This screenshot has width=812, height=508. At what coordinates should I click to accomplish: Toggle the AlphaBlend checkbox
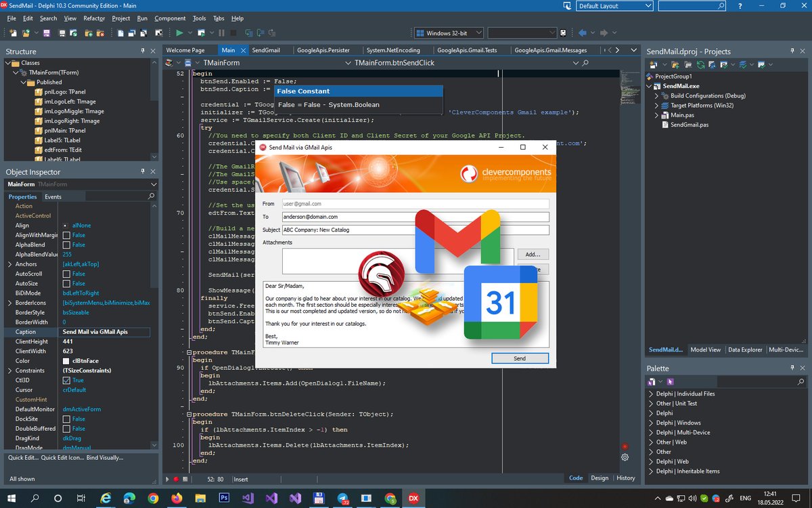[x=66, y=245]
